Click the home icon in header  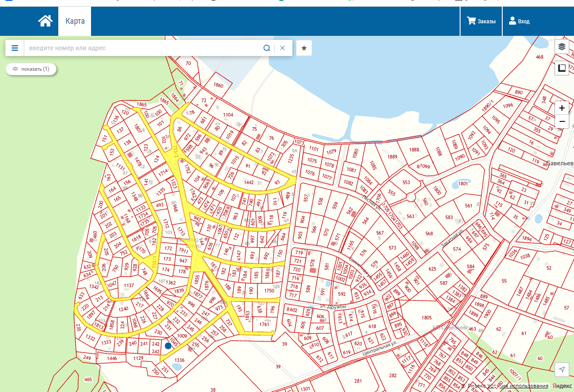click(x=45, y=21)
